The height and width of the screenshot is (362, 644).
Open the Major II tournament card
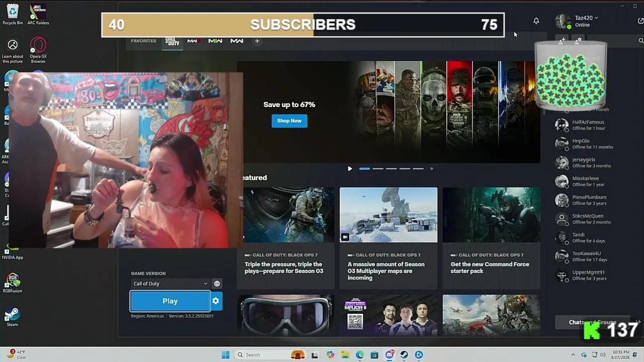(x=388, y=315)
